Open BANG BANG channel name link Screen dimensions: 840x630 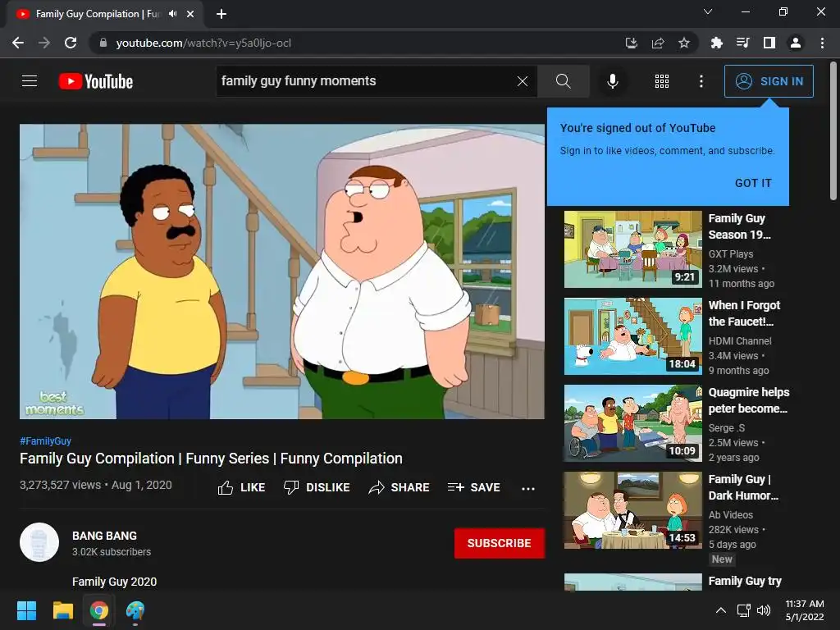pos(104,536)
